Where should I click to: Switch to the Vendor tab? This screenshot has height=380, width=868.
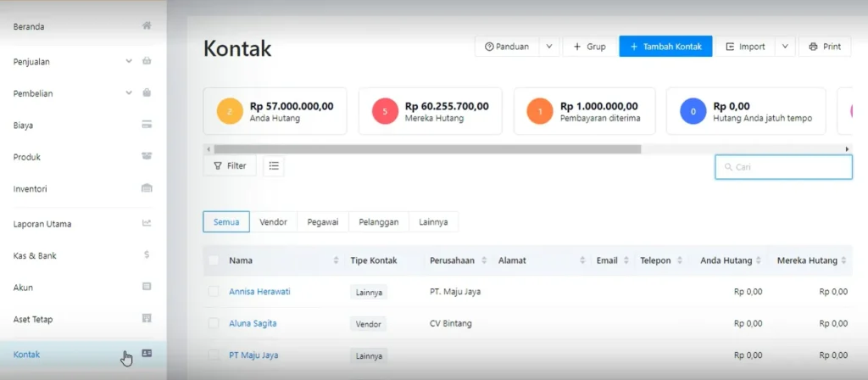(x=273, y=222)
